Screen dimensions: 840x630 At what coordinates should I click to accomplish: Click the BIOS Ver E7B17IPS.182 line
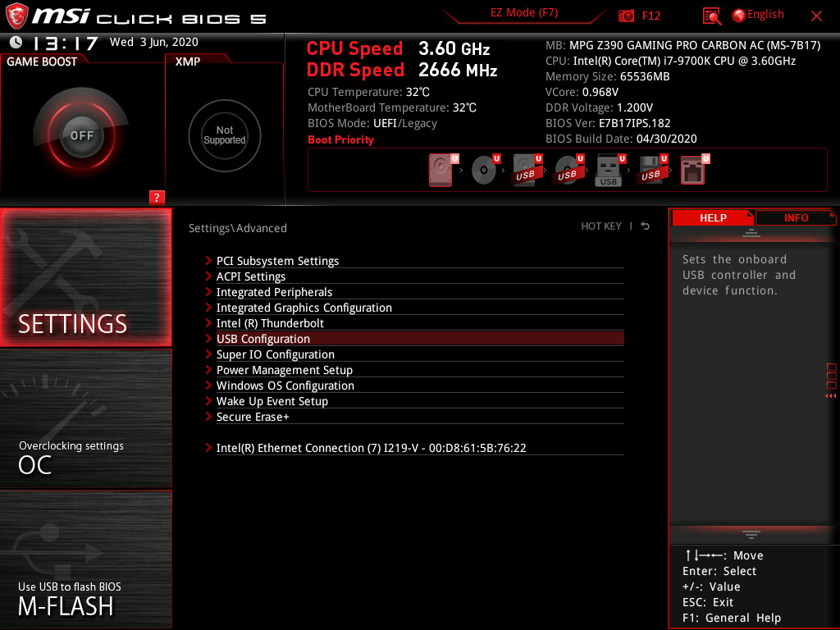(x=608, y=123)
